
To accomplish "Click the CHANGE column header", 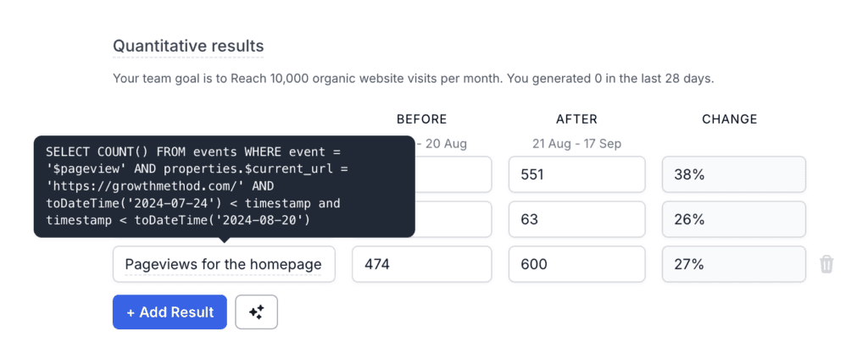I will 730,119.
